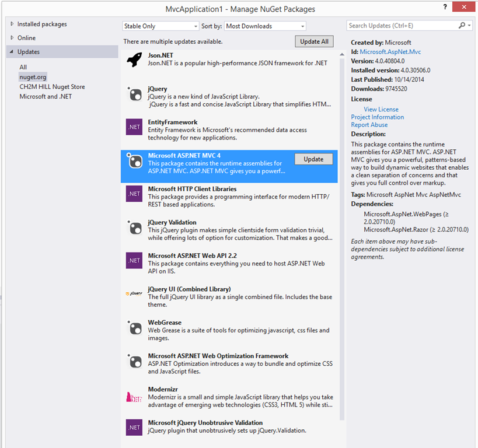
Task: Open the View License link
Action: click(x=381, y=109)
